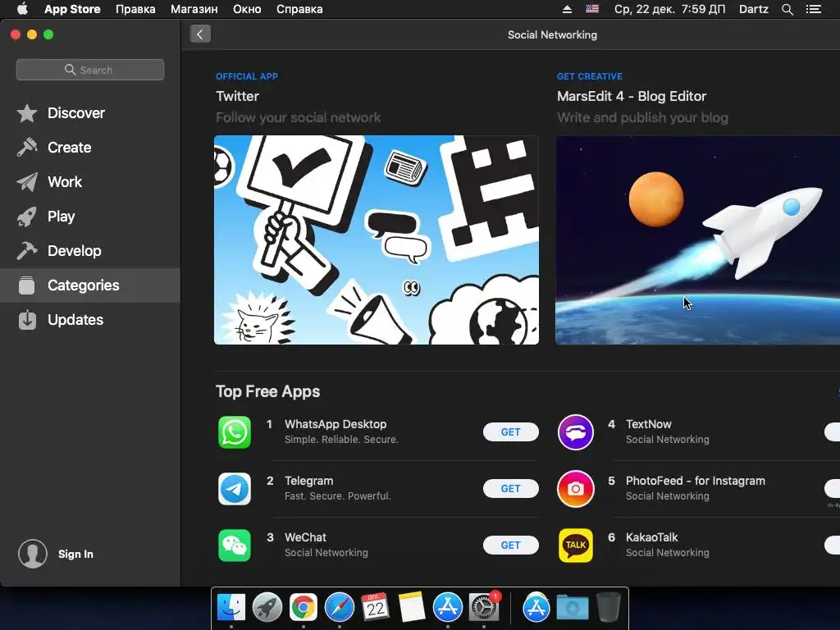Open the MarsEdit 4 - Blog Editor title
This screenshot has width=840, height=630.
[x=632, y=97]
